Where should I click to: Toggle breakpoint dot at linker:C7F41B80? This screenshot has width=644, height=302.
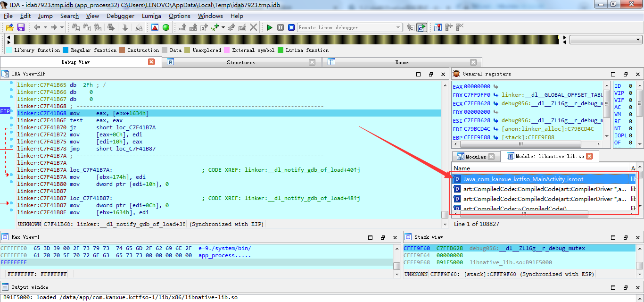[x=11, y=182]
